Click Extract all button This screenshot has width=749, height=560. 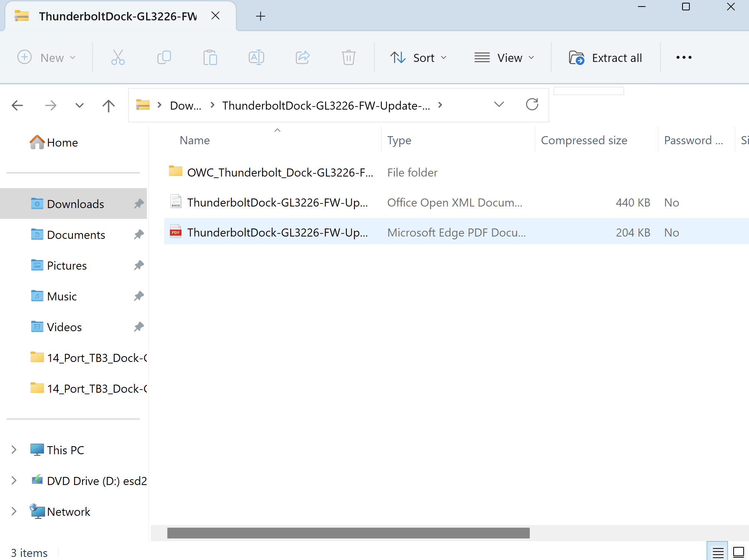(x=606, y=58)
